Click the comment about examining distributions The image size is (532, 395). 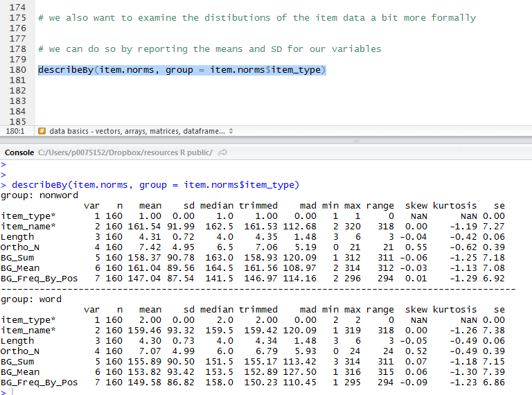pos(257,18)
